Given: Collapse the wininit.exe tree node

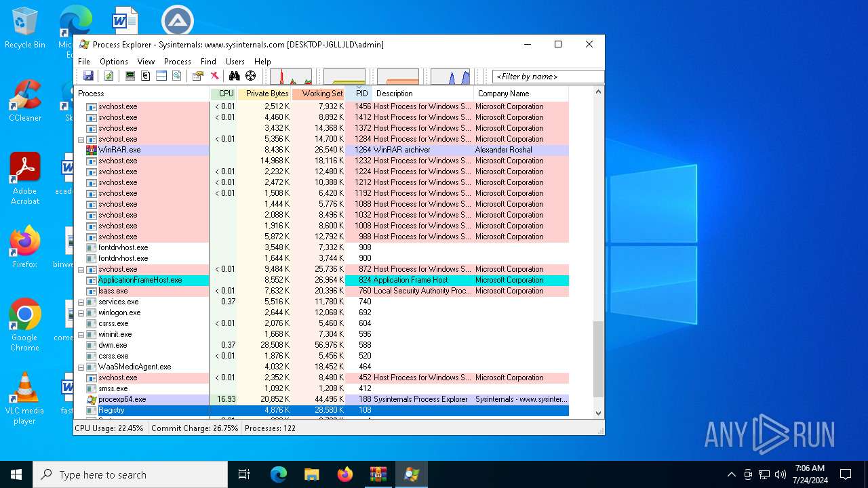Looking at the screenshot, I should [x=81, y=334].
